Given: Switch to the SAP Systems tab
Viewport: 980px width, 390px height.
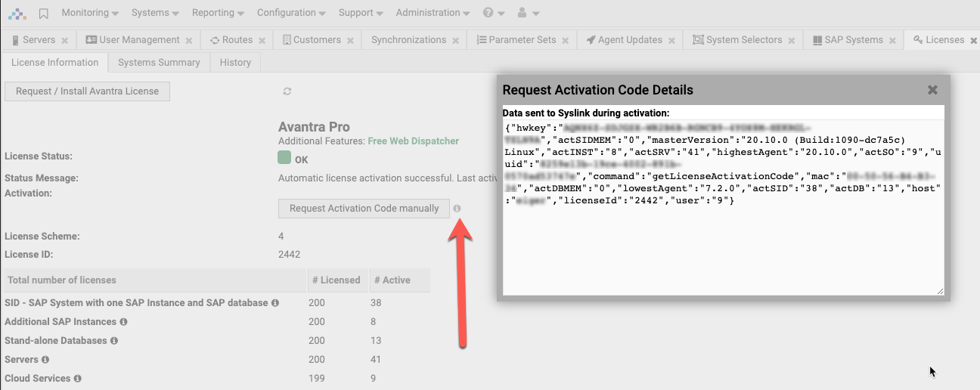Looking at the screenshot, I should tap(848, 40).
